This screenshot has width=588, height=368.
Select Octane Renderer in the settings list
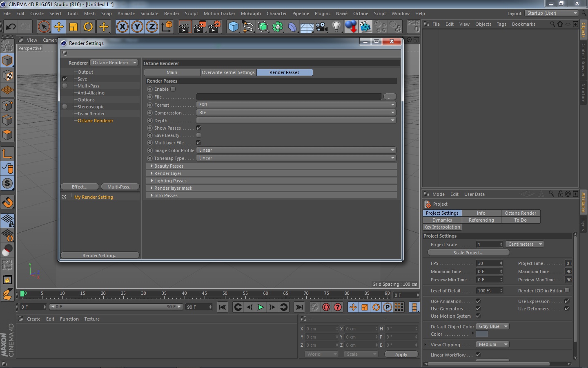pyautogui.click(x=96, y=121)
